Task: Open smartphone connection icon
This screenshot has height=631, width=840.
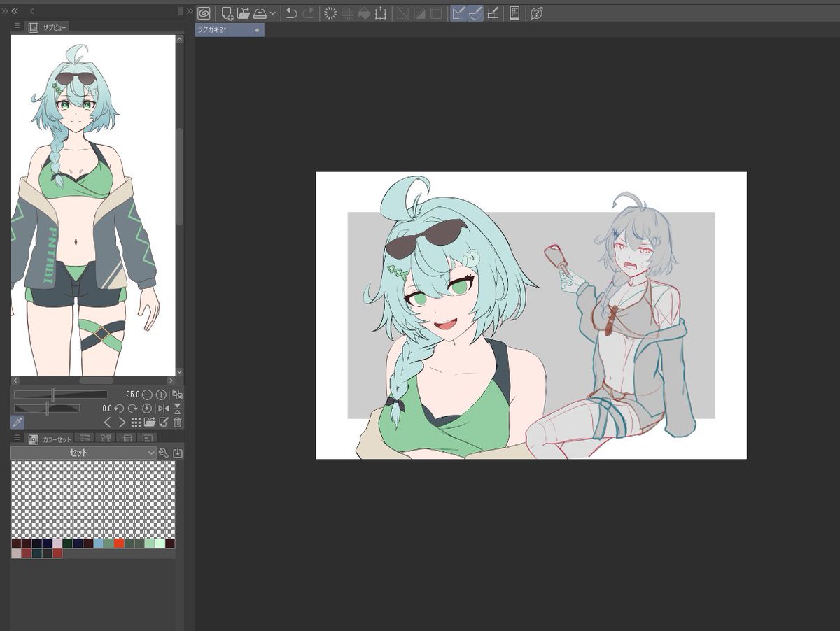Action: [x=514, y=13]
